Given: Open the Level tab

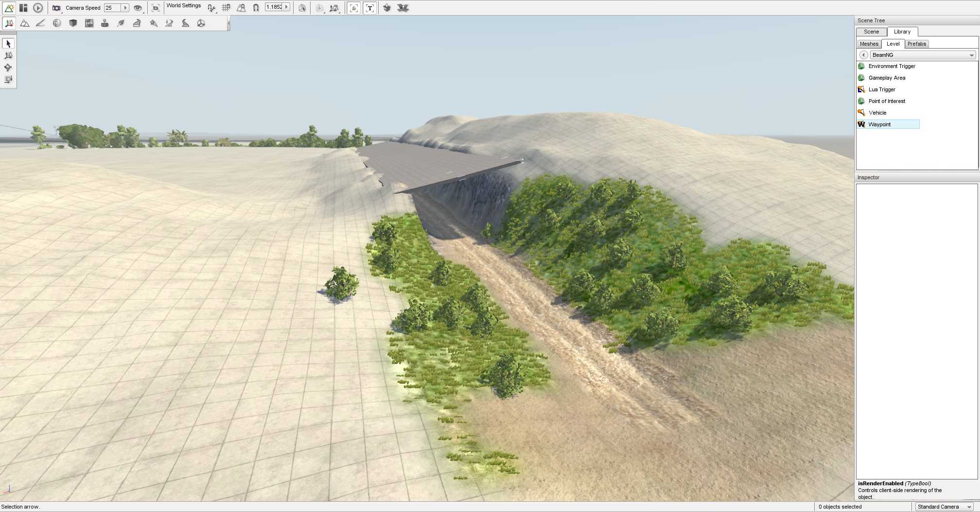Looking at the screenshot, I should click(x=893, y=44).
